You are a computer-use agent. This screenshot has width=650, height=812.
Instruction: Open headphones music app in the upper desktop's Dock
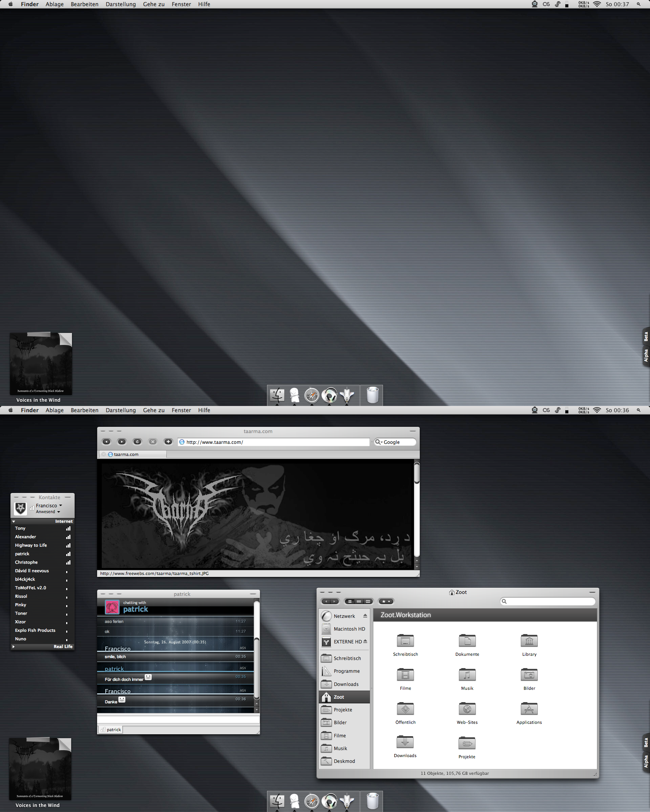pos(329,395)
